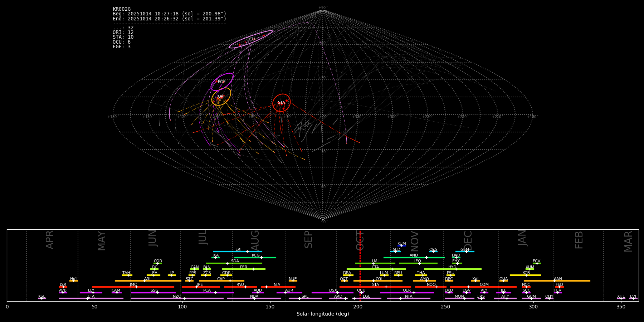Viewport: 644px width, 322px height.
Task: Click the AAN orange shower bar
Action: [557, 281]
